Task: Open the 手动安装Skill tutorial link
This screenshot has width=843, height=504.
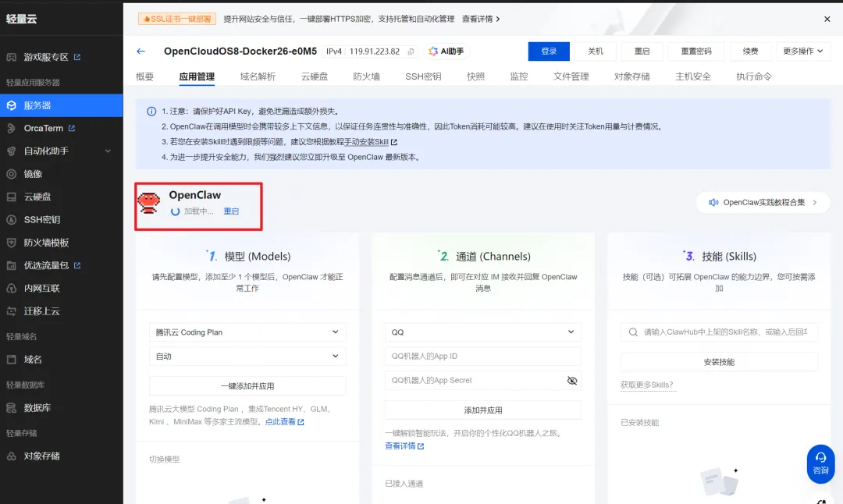Action: point(371,142)
